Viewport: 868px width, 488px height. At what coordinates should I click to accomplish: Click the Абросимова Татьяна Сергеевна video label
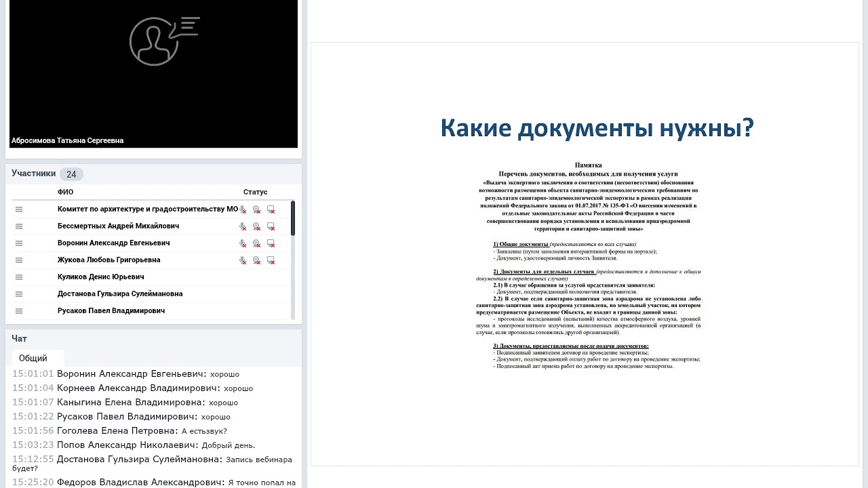(67, 141)
